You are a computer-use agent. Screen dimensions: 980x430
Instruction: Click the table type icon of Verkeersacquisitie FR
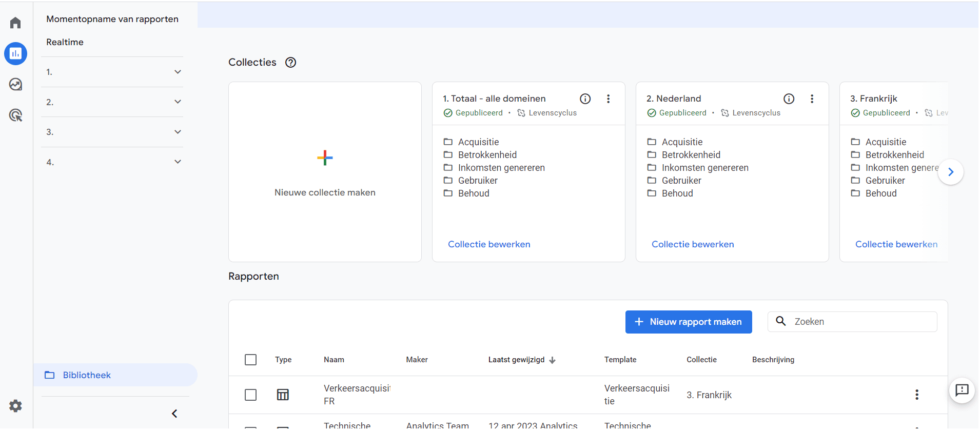283,395
